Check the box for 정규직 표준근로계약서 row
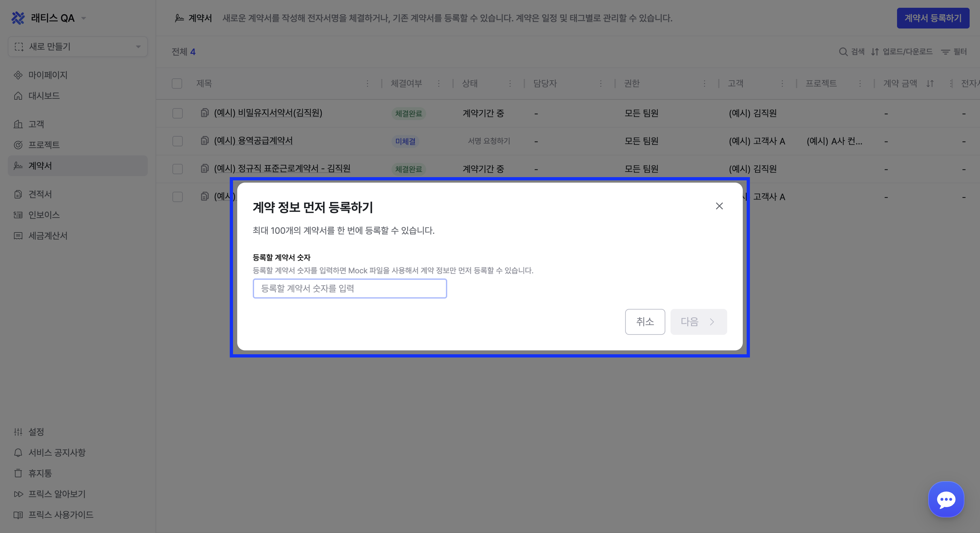The image size is (980, 533). (177, 169)
